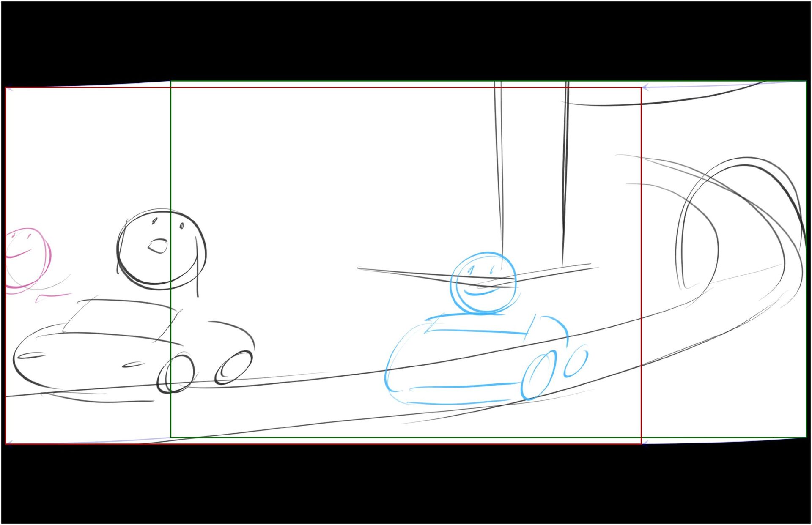Click the left vertical pole line
Viewport: 812px width, 525px height.
click(501, 169)
